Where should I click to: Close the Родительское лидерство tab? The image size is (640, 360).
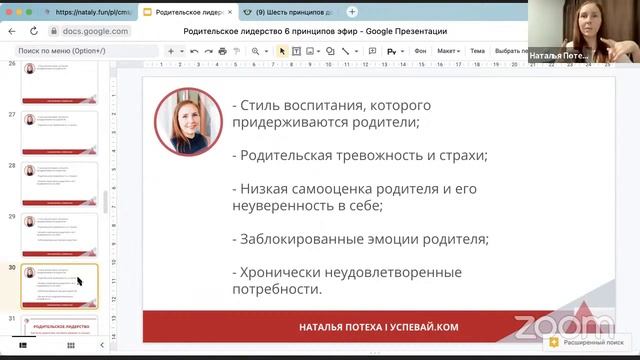[230, 12]
